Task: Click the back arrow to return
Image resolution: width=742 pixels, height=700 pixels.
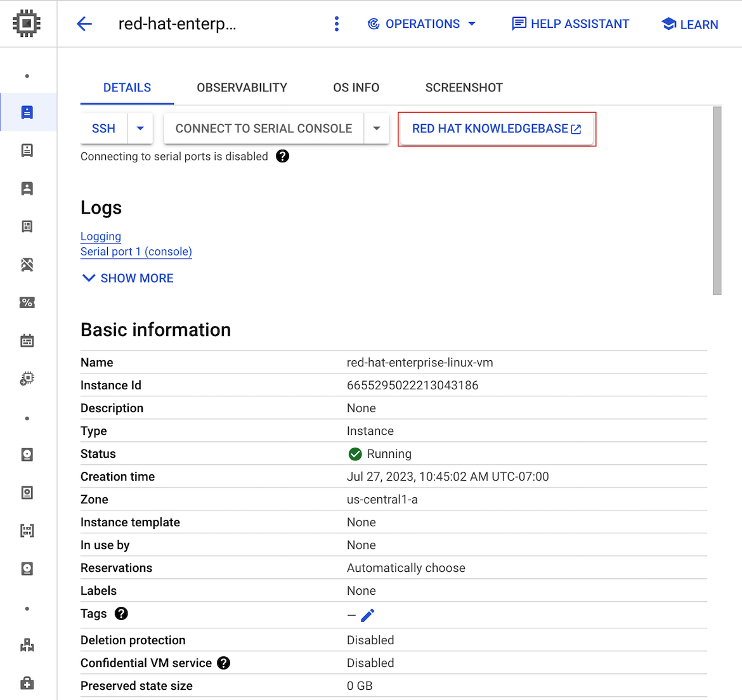Action: click(84, 23)
